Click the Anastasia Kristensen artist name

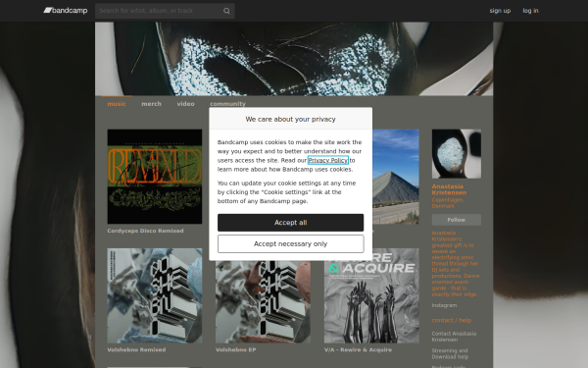tap(449, 189)
